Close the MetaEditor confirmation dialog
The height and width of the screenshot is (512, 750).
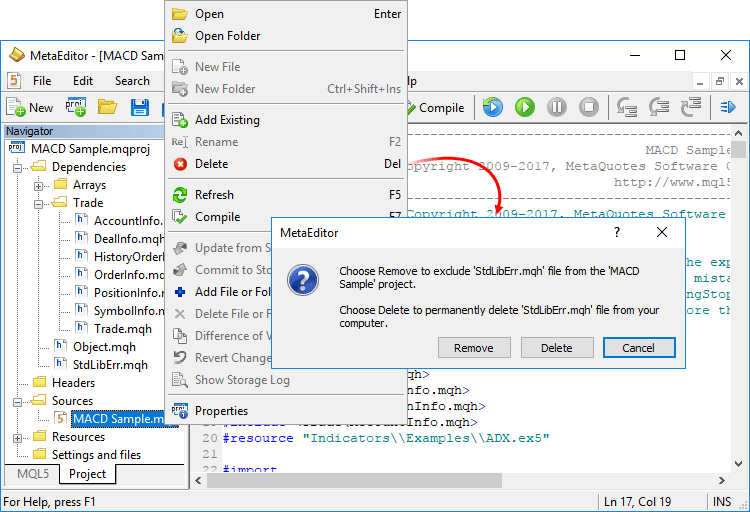click(662, 233)
